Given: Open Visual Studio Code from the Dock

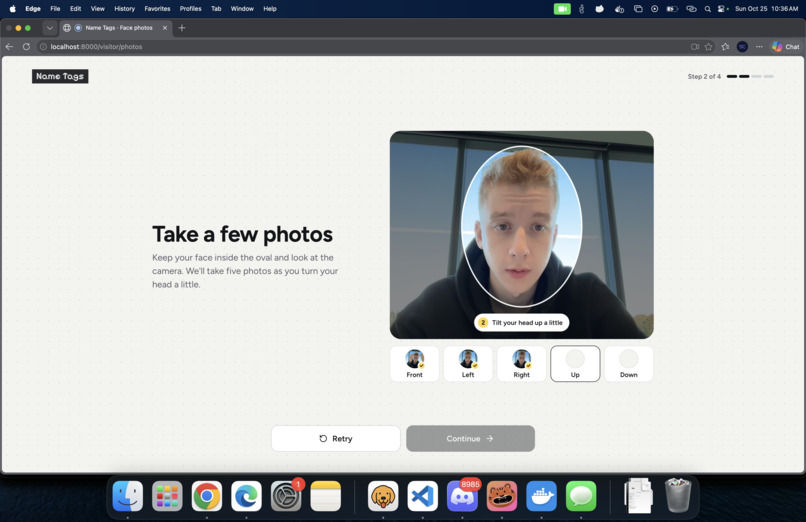Looking at the screenshot, I should (423, 496).
